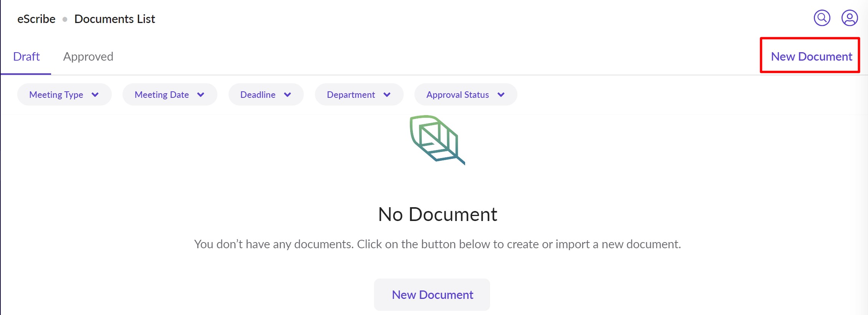
Task: Click the search magnifier icon
Action: coord(822,18)
